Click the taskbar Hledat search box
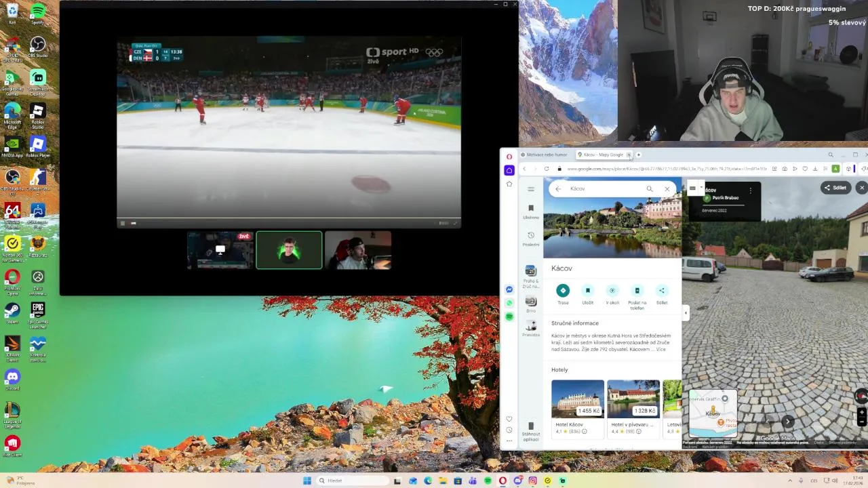 (x=351, y=481)
